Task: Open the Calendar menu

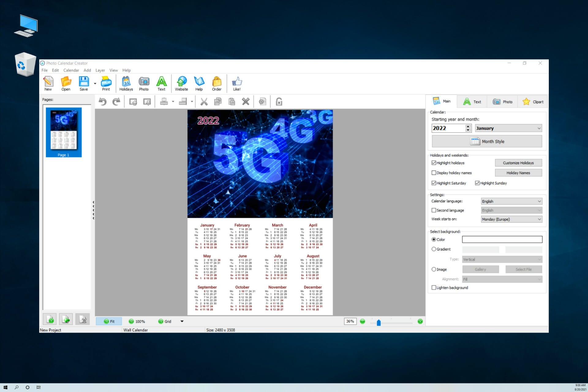Action: (71, 70)
